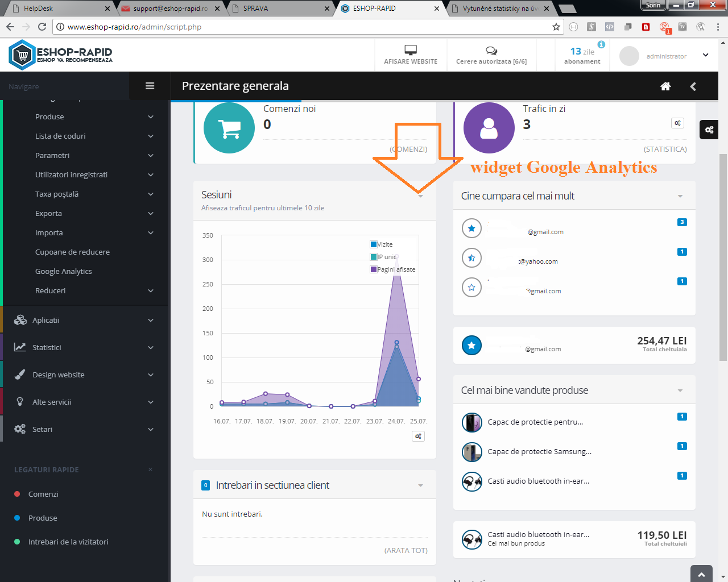
Task: Click the half star icon beside yahoo buyer
Action: (x=471, y=258)
